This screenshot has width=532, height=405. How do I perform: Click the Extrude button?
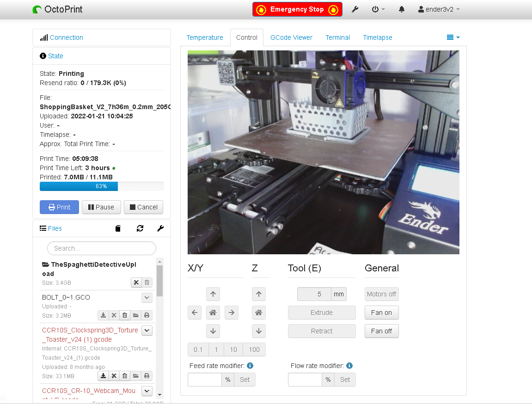coord(322,313)
